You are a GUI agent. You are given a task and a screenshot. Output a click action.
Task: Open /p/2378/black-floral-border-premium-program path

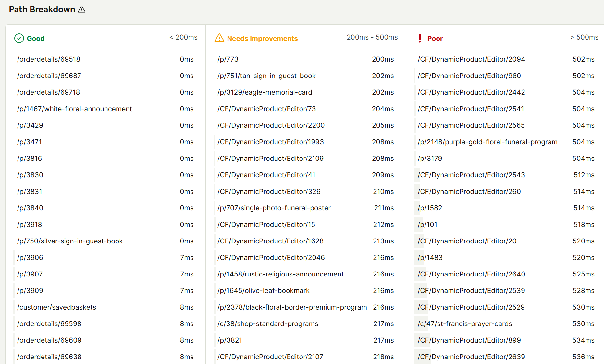pyautogui.click(x=292, y=307)
